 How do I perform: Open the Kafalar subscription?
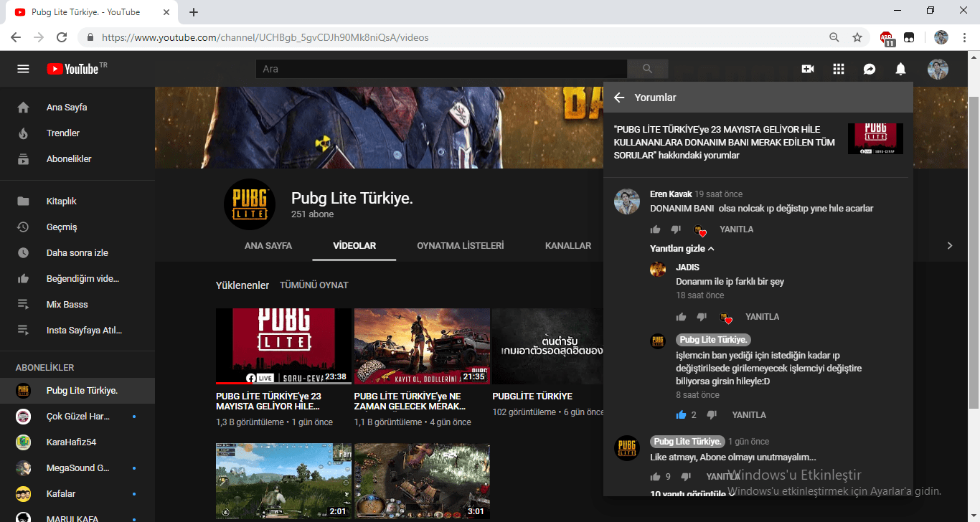click(x=77, y=494)
